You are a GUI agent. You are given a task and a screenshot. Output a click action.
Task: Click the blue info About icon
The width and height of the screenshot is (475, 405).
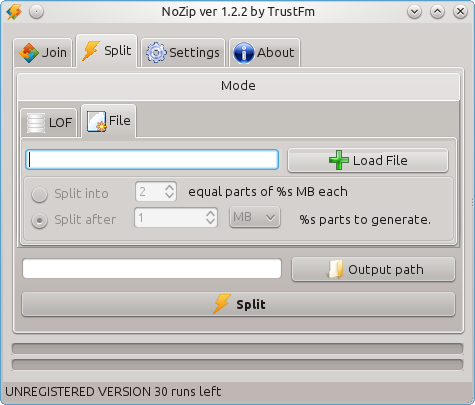point(244,53)
